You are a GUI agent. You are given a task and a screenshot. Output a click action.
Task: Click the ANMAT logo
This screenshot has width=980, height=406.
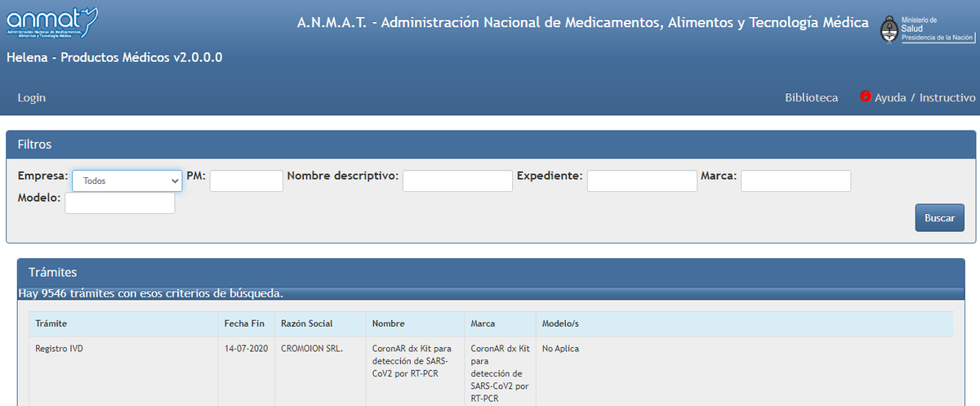pyautogui.click(x=52, y=23)
